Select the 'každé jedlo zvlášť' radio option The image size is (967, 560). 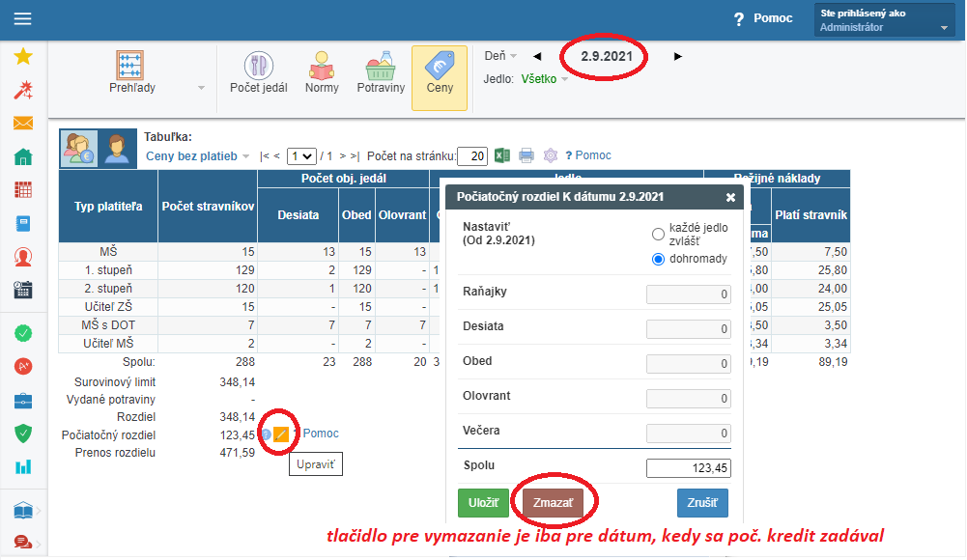[x=658, y=234]
